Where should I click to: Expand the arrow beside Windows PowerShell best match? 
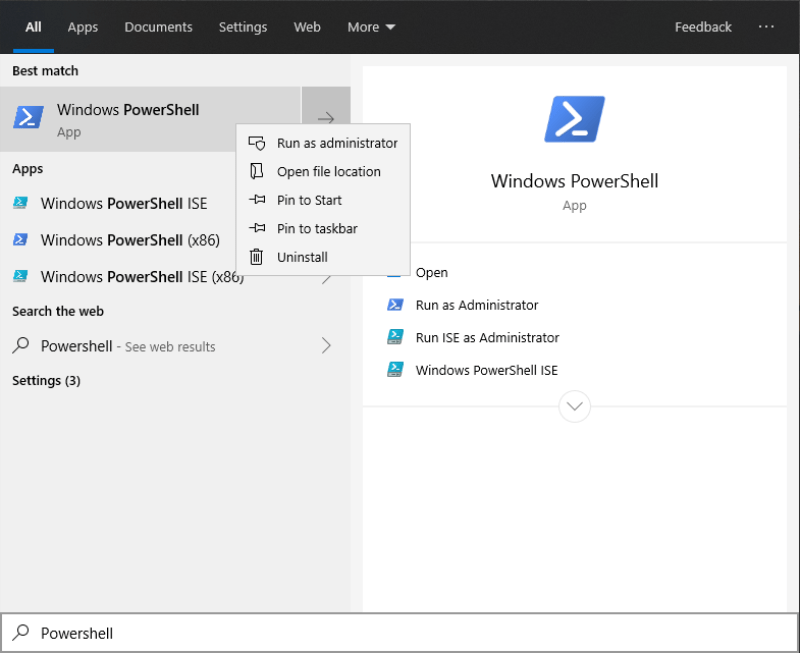click(326, 119)
